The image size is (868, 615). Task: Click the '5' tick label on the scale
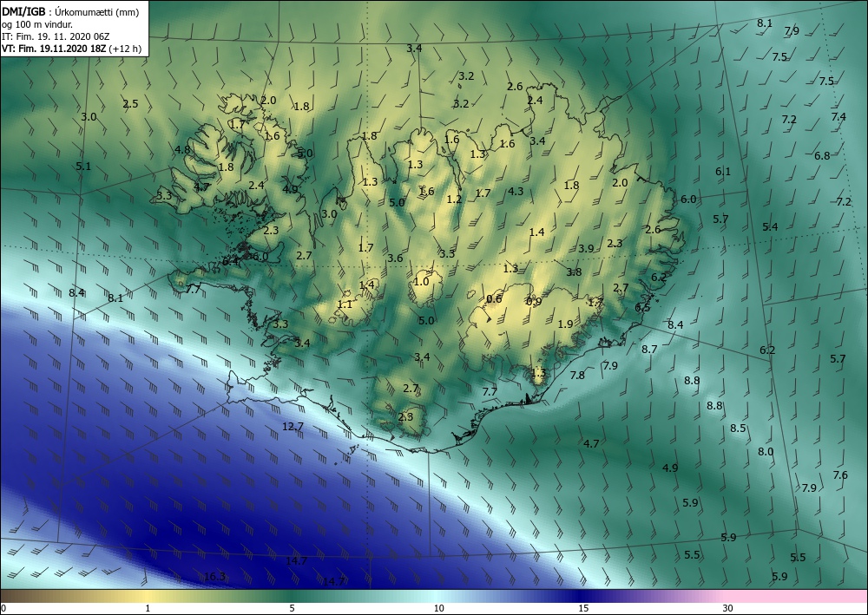[x=292, y=609]
